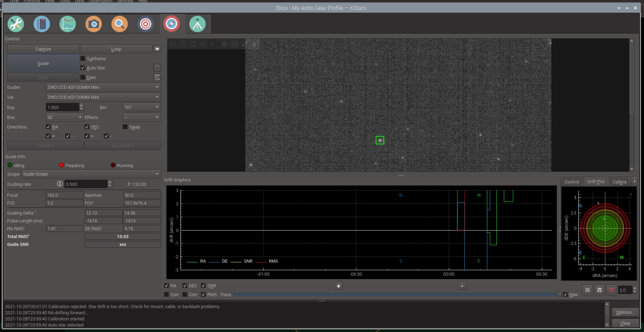
Task: Toggle the Swap directions checkbox
Action: [125, 127]
